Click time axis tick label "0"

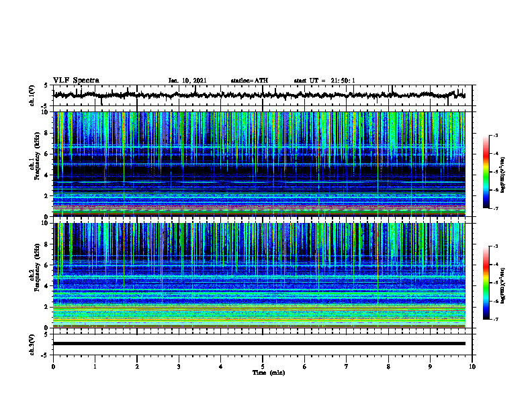click(53, 367)
